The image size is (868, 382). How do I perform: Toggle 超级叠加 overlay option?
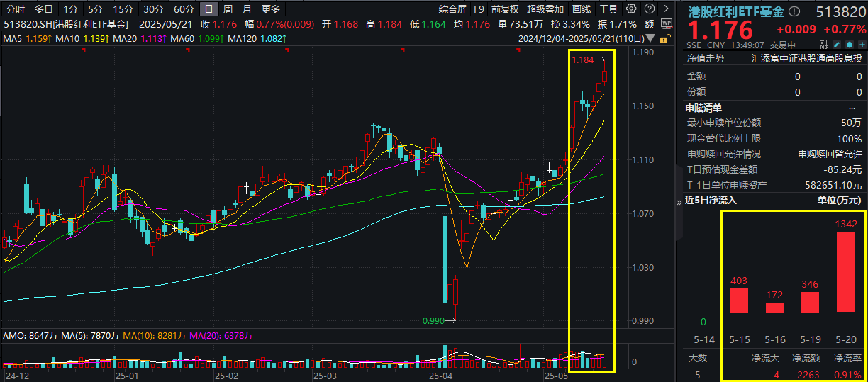pyautogui.click(x=545, y=9)
